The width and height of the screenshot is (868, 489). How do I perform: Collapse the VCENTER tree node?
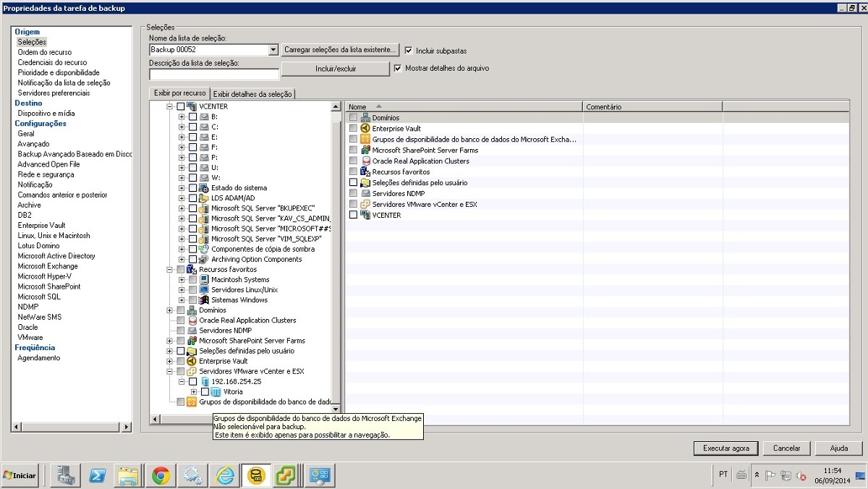click(170, 106)
